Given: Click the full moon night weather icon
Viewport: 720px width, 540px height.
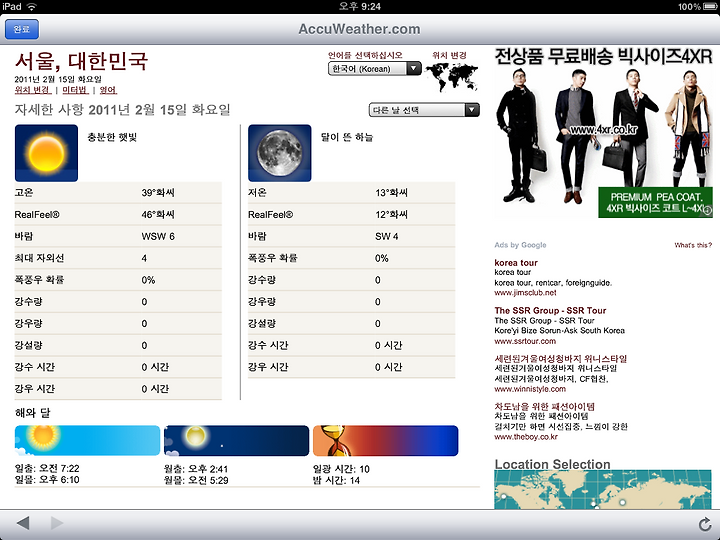Looking at the screenshot, I should point(280,153).
